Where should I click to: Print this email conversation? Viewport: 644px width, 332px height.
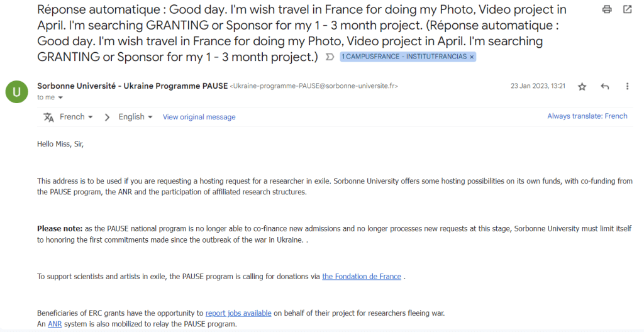coord(607,9)
